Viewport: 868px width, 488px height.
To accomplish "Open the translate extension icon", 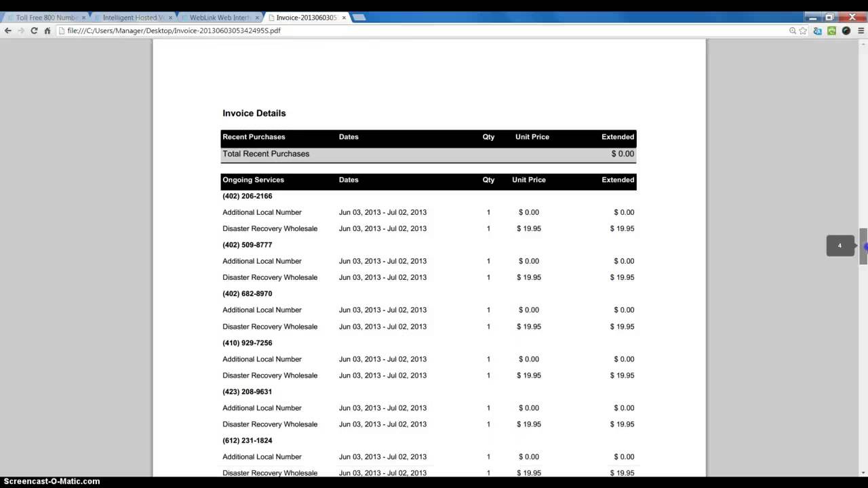I will click(818, 30).
